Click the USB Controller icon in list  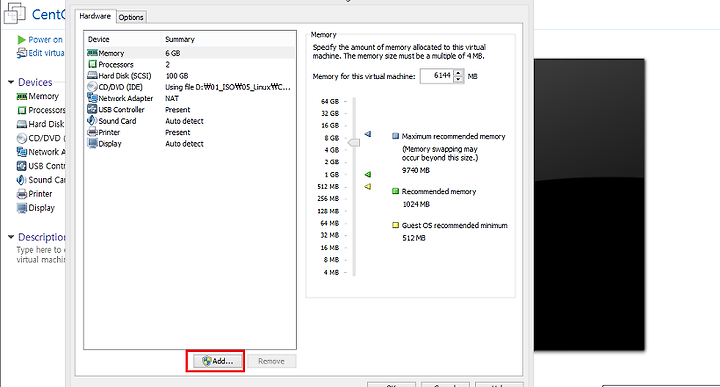pyautogui.click(x=92, y=109)
